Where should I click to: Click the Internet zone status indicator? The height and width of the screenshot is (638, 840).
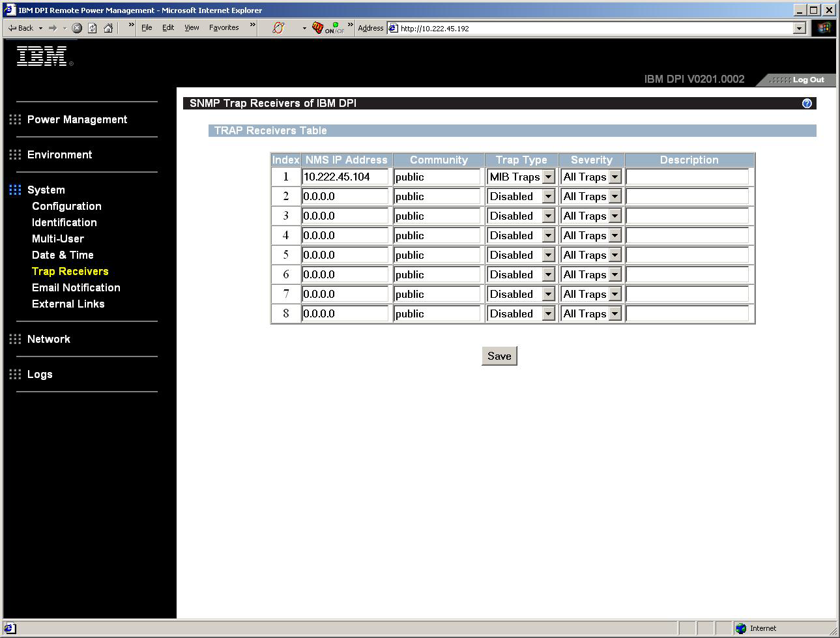coord(756,628)
